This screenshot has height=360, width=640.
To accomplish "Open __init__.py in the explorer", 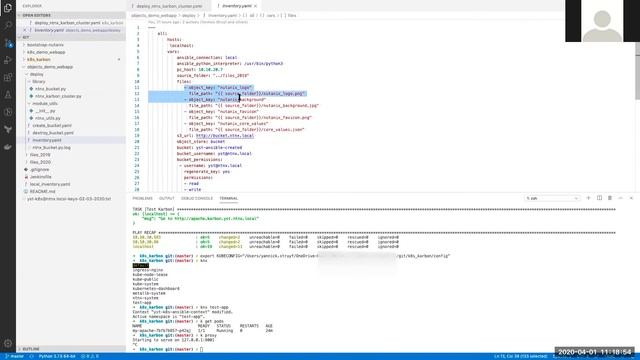I will click(45, 111).
